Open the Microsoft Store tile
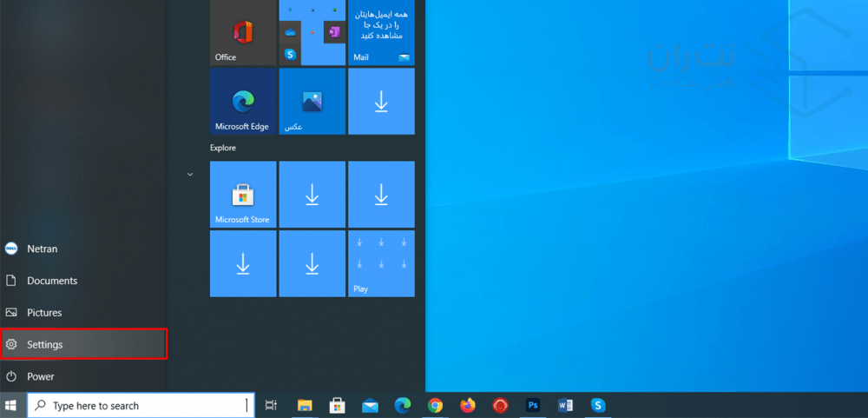Image resolution: width=868 pixels, height=418 pixels. (243, 194)
